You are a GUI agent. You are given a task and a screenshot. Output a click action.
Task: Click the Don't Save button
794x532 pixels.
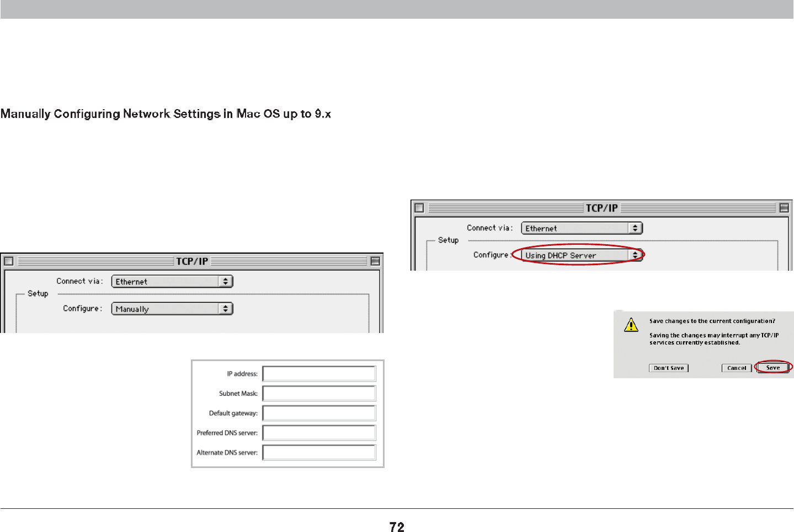coord(669,368)
